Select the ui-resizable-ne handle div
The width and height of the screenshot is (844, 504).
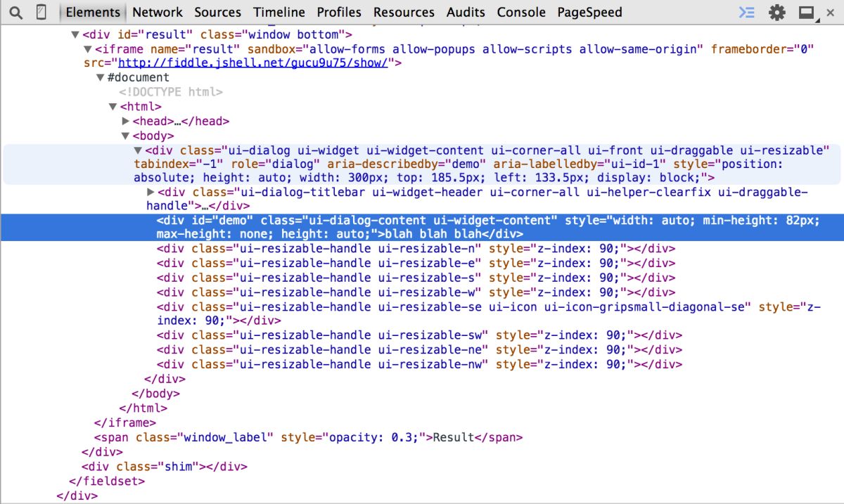click(419, 350)
